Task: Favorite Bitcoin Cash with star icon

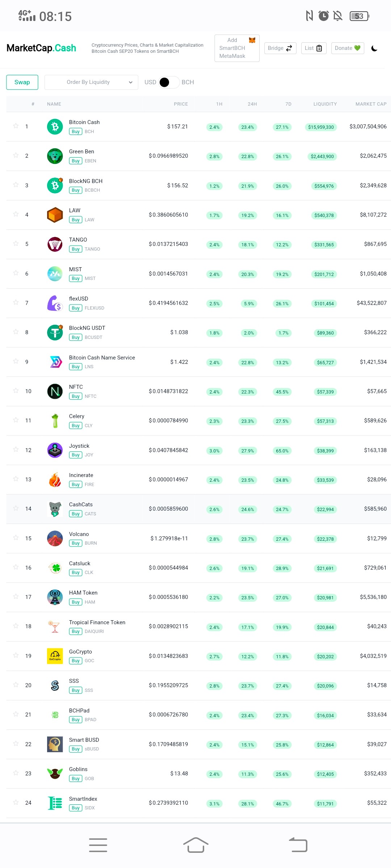Action: [x=16, y=126]
